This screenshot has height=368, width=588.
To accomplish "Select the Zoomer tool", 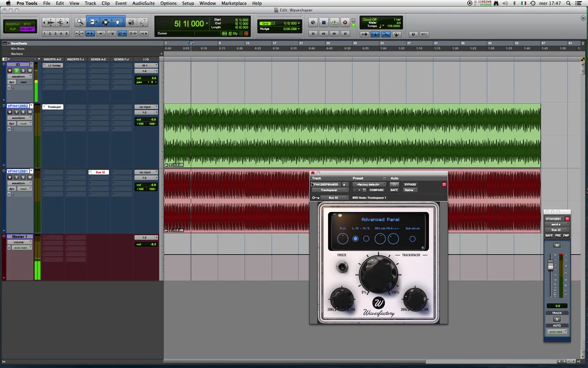I will [x=80, y=22].
